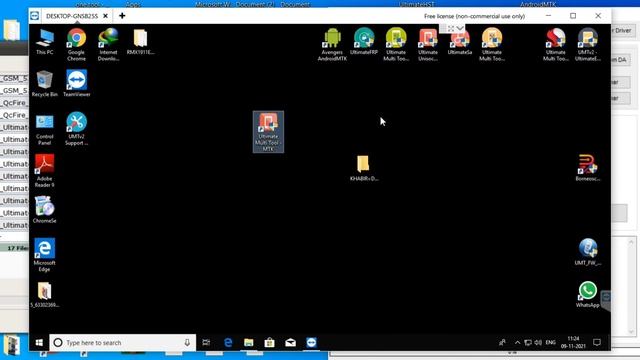The height and width of the screenshot is (360, 640).
Task: Switch to TeamViewer on the remote taskbar
Action: pos(311,343)
